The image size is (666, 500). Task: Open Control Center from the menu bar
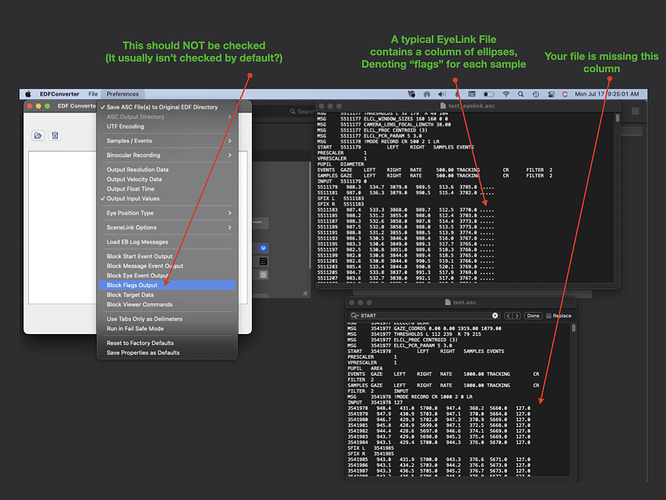[x=551, y=94]
